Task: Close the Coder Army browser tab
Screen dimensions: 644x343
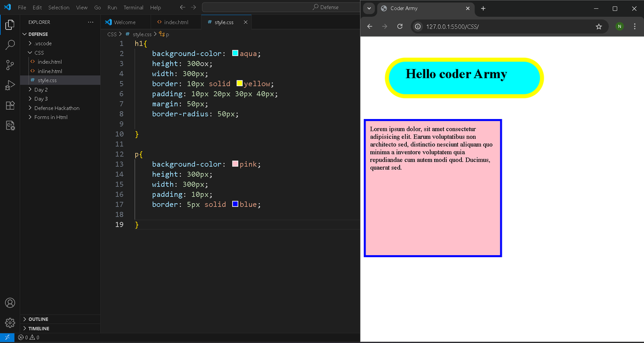Action: pos(468,9)
